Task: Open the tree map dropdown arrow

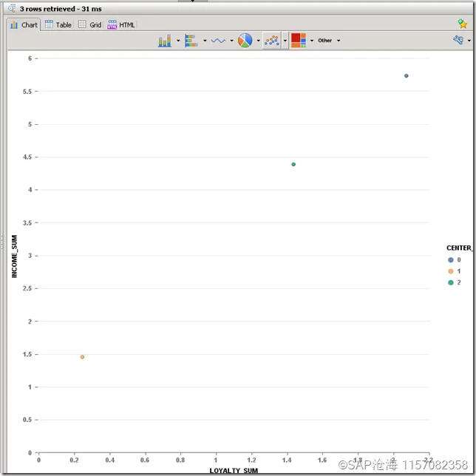Action: pos(312,41)
